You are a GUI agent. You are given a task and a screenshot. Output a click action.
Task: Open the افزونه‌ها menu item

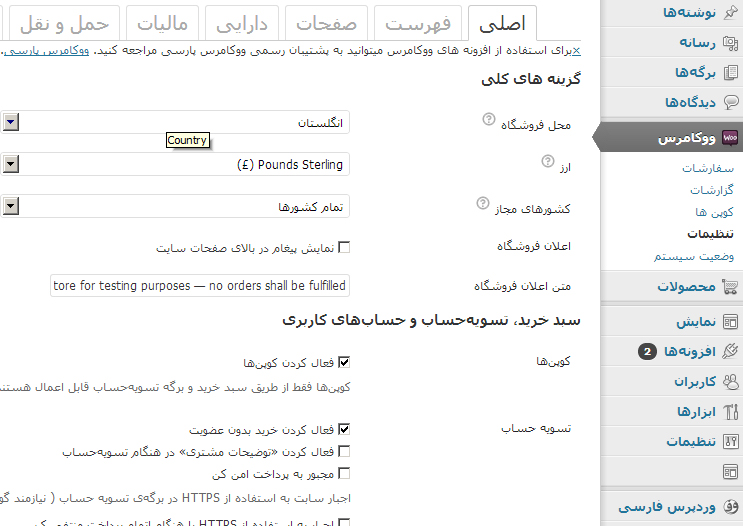[689, 352]
